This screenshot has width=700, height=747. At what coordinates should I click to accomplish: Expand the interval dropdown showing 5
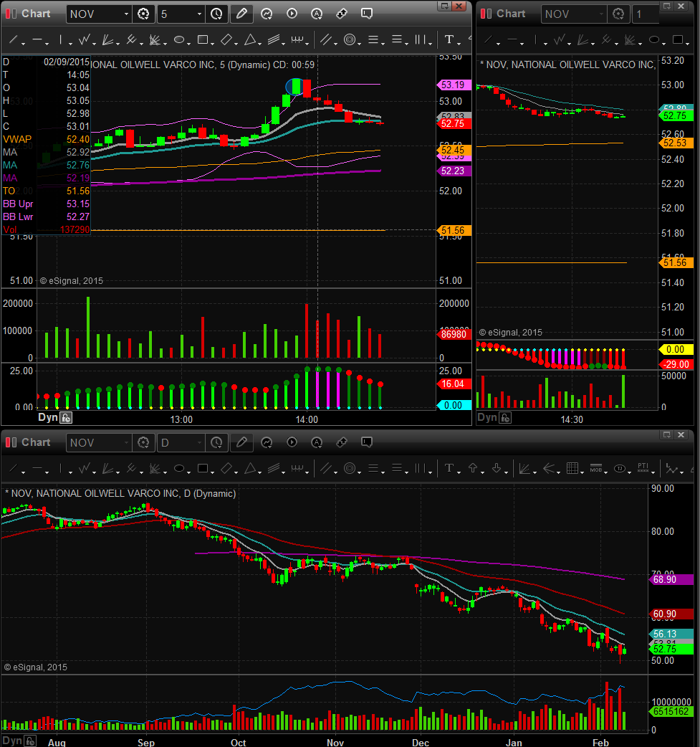pyautogui.click(x=198, y=14)
